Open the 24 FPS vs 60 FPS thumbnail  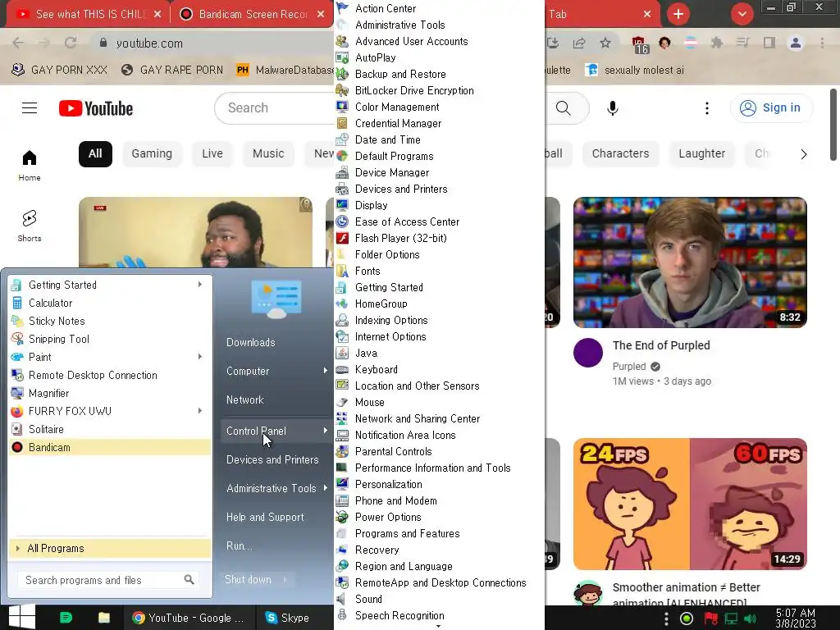(690, 504)
